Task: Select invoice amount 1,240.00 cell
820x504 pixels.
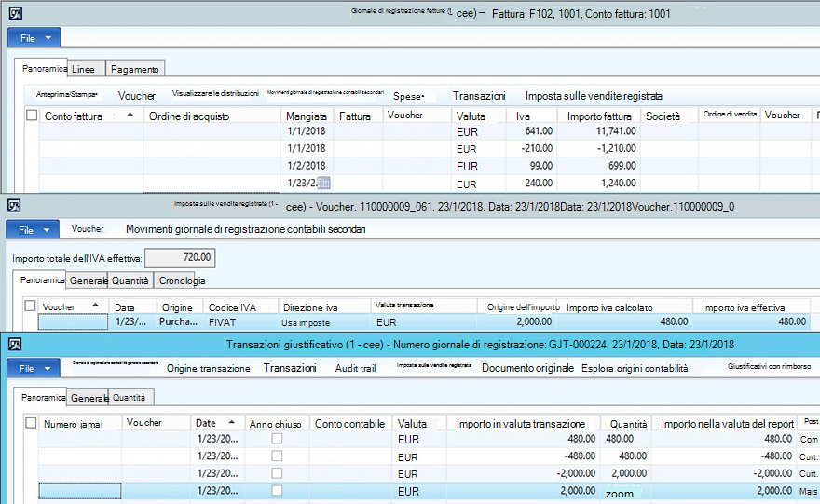Action: click(x=599, y=183)
